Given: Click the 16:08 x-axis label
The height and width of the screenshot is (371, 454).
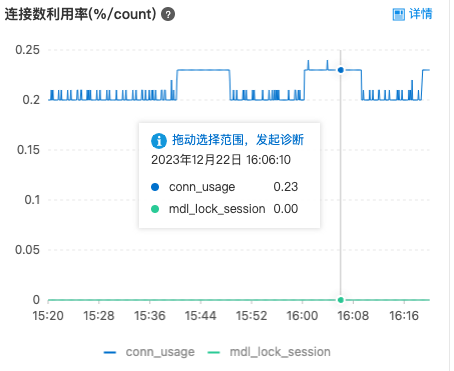Looking at the screenshot, I should (x=353, y=316).
